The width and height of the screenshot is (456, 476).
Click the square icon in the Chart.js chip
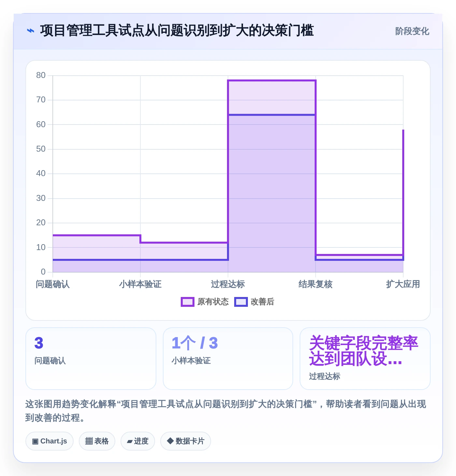[35, 441]
